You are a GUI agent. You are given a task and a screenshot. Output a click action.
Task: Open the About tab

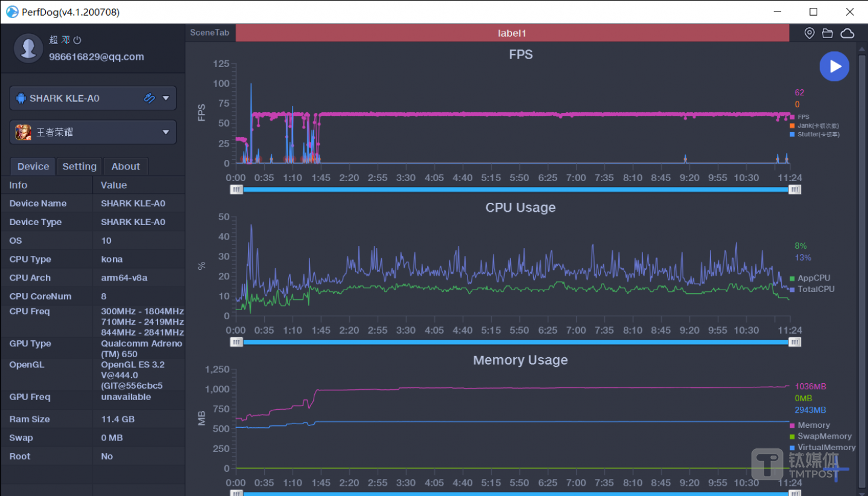click(125, 167)
